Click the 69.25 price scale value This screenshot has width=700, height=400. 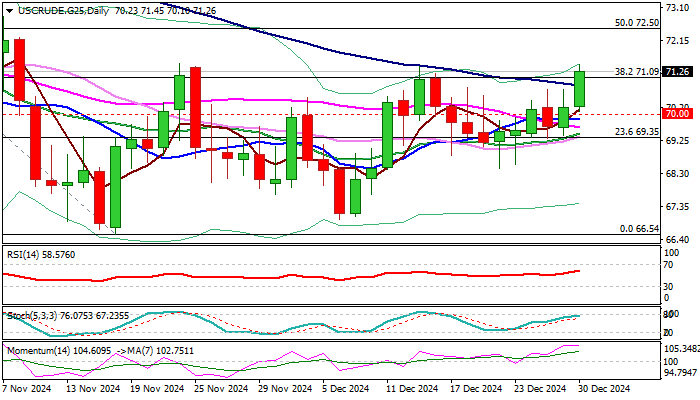(677, 140)
